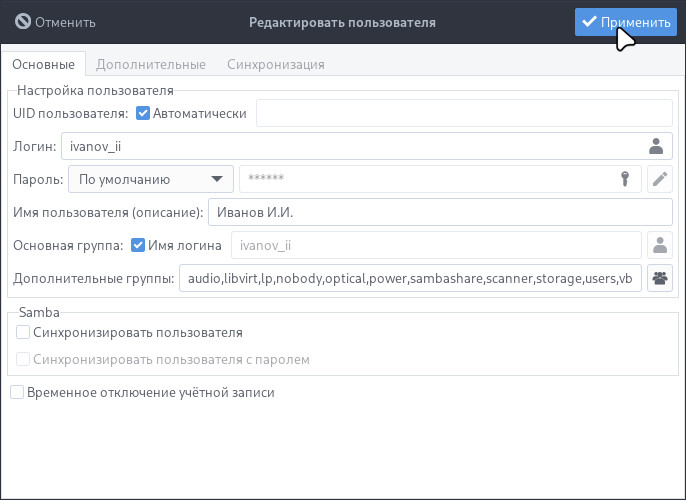Switch to the Основные tab
This screenshot has width=686, height=500.
[43, 64]
